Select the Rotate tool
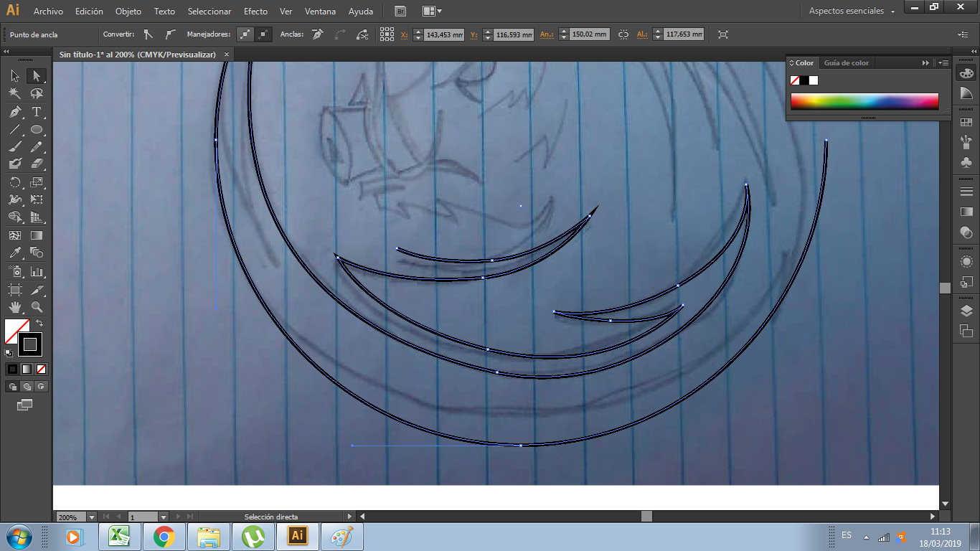Image resolution: width=980 pixels, height=551 pixels. pyautogui.click(x=15, y=182)
